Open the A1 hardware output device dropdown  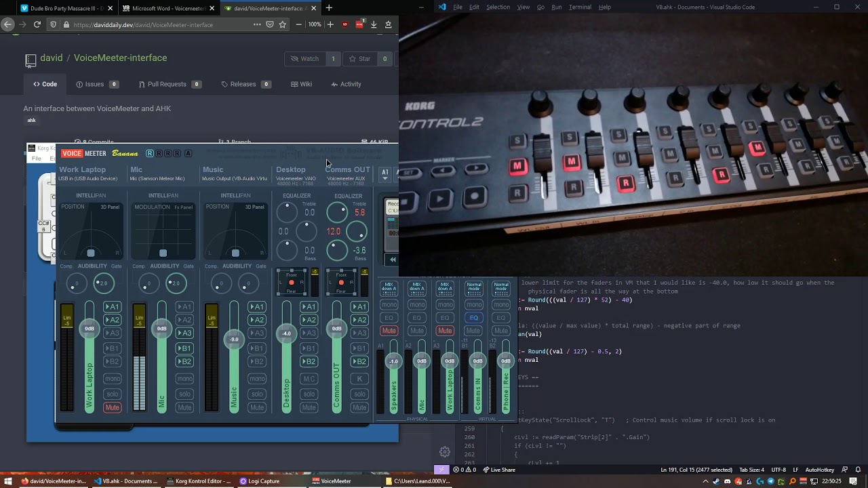coord(384,174)
